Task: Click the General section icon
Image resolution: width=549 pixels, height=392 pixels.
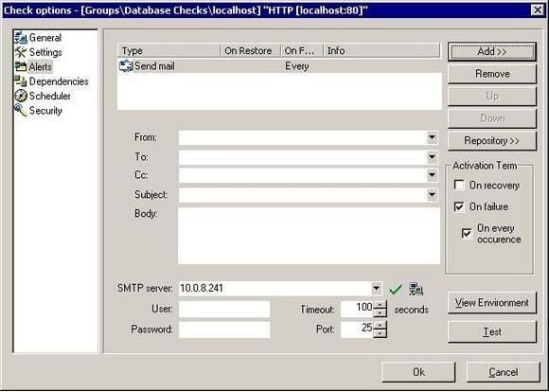Action: (x=21, y=38)
